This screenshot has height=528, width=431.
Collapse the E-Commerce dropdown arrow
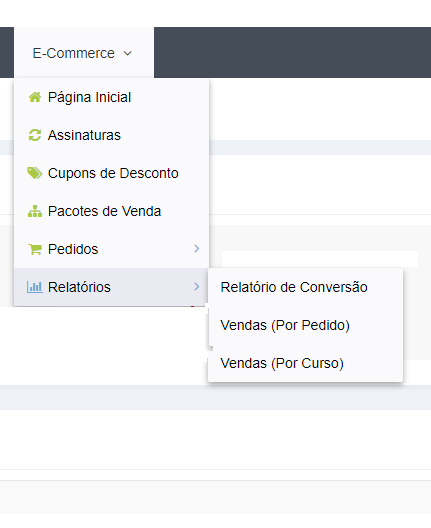coord(127,53)
